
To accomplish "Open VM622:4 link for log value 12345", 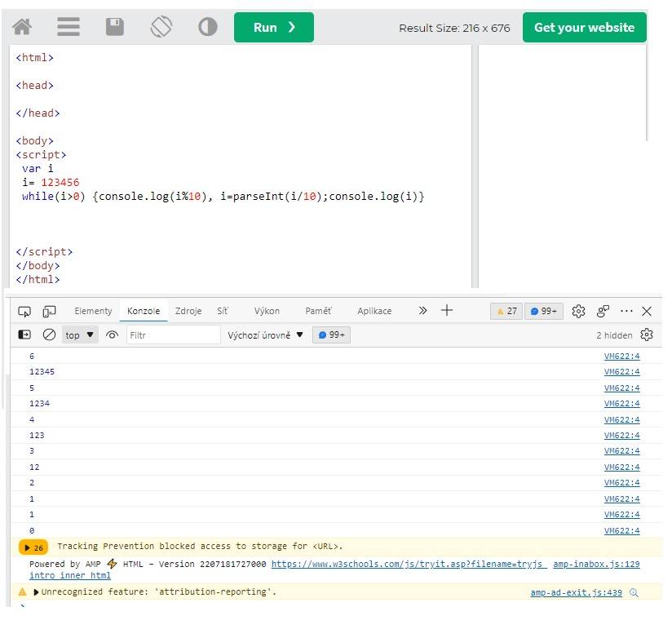I will [x=622, y=372].
